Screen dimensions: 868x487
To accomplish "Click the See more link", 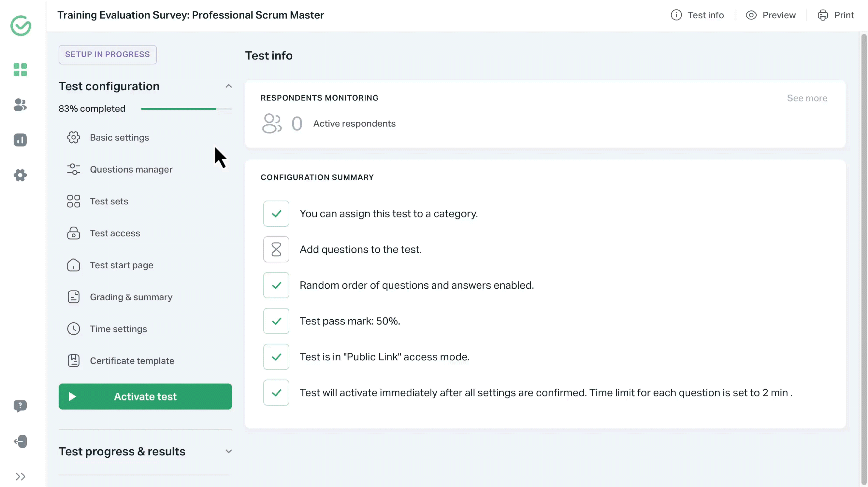I will coord(807,98).
